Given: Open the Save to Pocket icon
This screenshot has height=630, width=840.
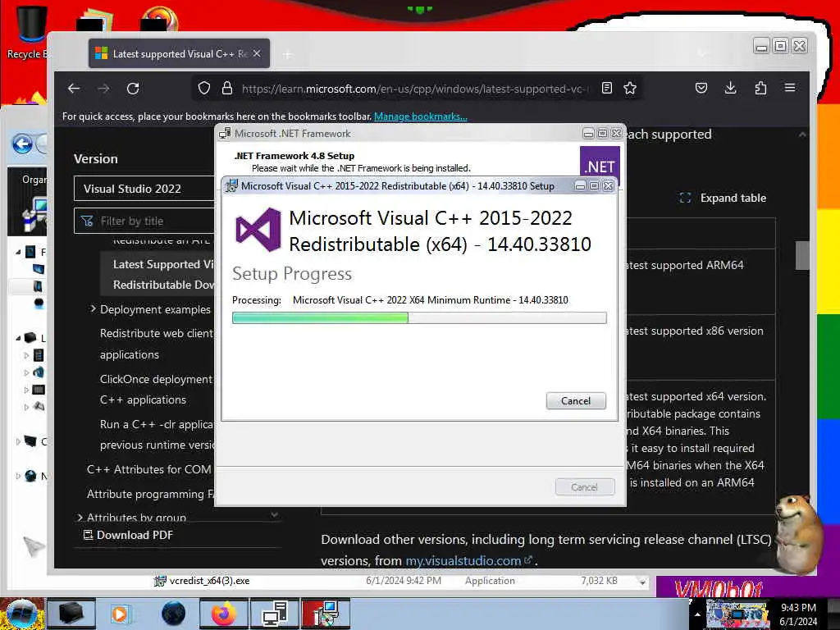Looking at the screenshot, I should [x=701, y=88].
